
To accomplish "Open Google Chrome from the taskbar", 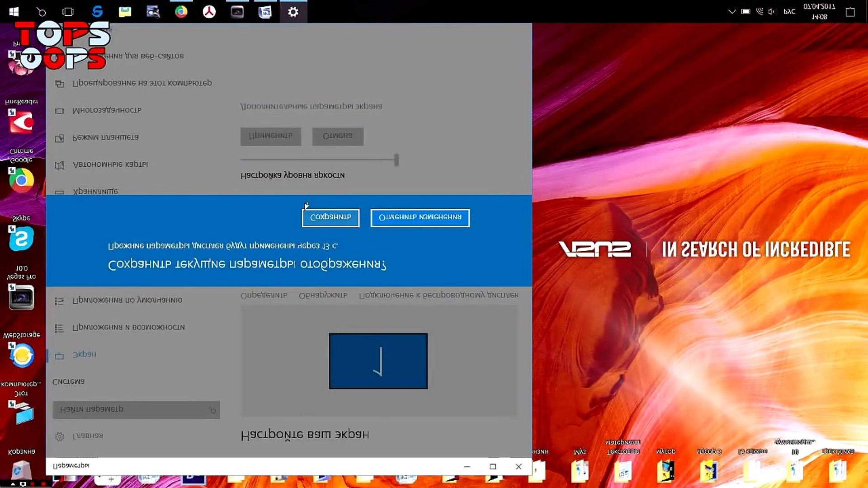I will (x=181, y=11).
